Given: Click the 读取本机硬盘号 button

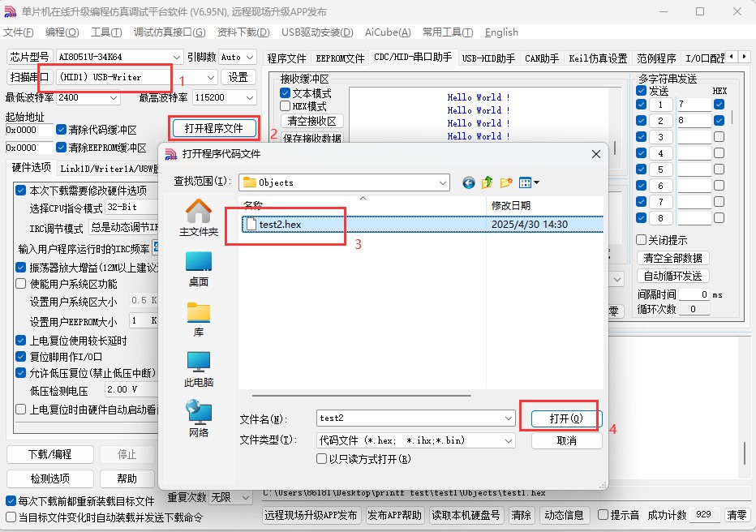Looking at the screenshot, I should coord(466,515).
